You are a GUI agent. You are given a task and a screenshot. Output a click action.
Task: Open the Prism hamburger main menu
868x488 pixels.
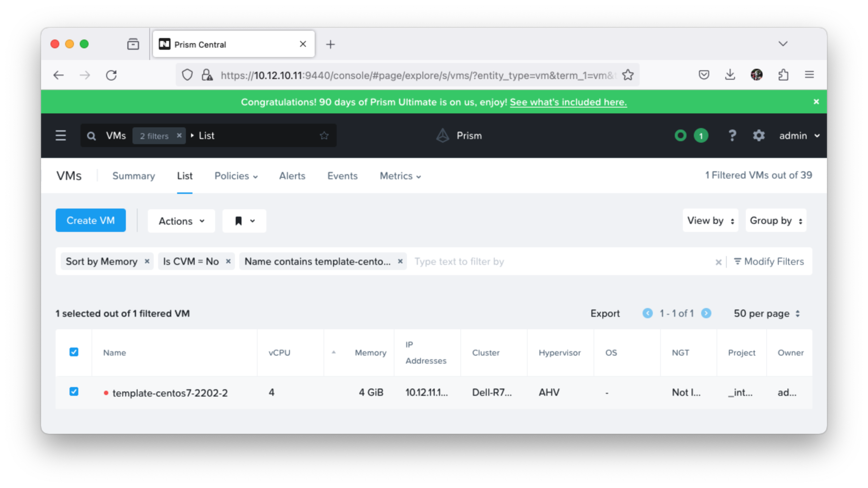(61, 136)
